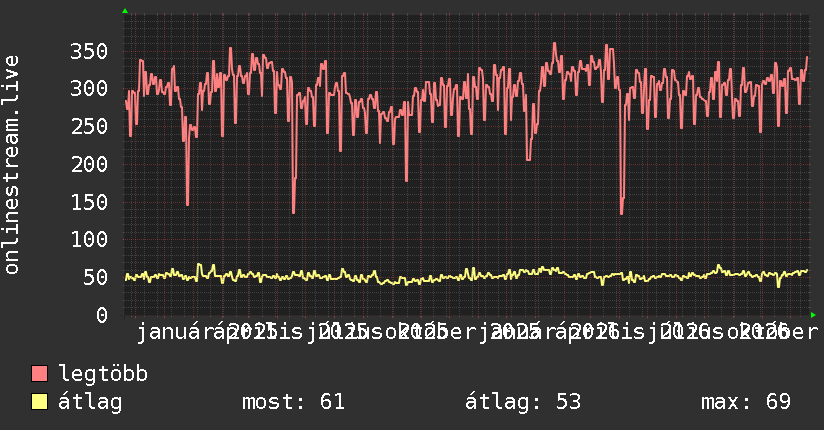
Task: Click the max: 69 statistic
Action: (746, 402)
